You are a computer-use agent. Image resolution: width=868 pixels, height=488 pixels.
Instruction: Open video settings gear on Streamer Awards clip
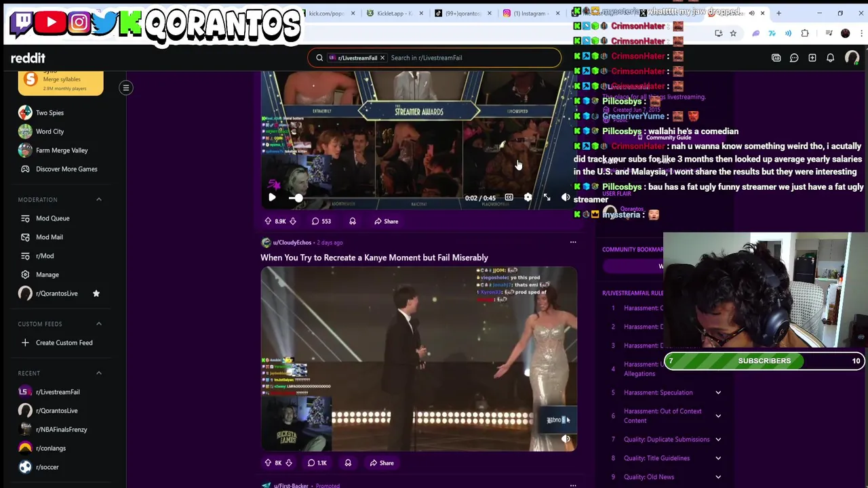[528, 197]
